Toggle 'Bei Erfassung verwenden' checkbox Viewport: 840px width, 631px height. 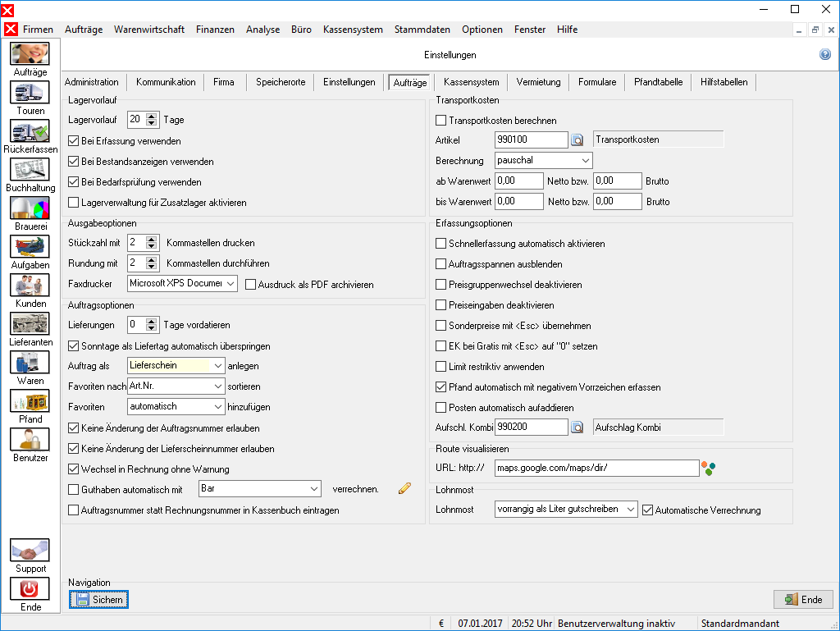coord(74,141)
